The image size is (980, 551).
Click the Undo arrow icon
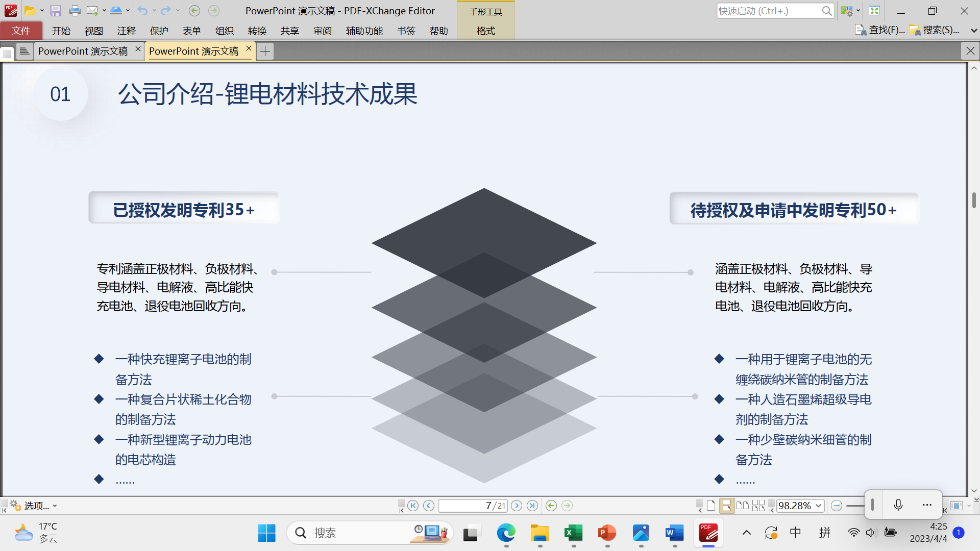point(142,11)
